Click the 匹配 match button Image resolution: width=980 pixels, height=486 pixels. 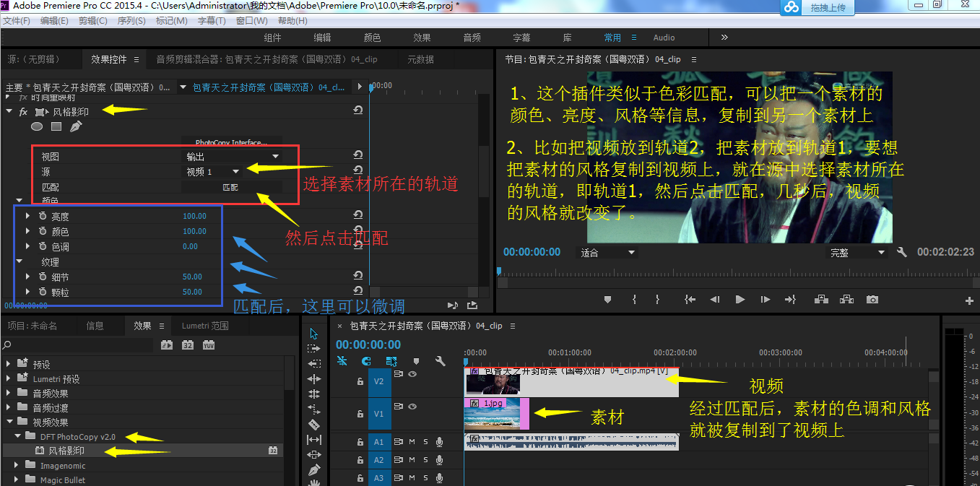tap(230, 187)
